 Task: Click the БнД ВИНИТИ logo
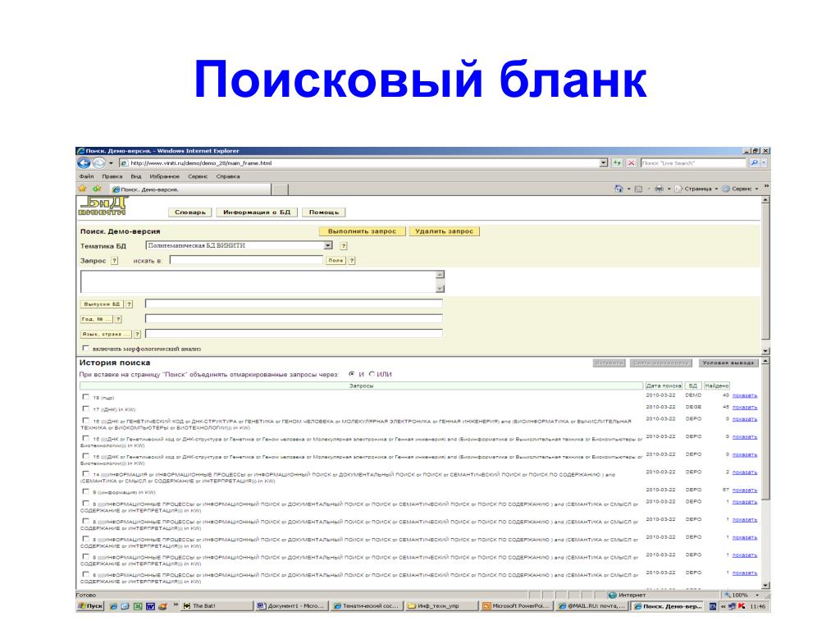click(x=103, y=206)
